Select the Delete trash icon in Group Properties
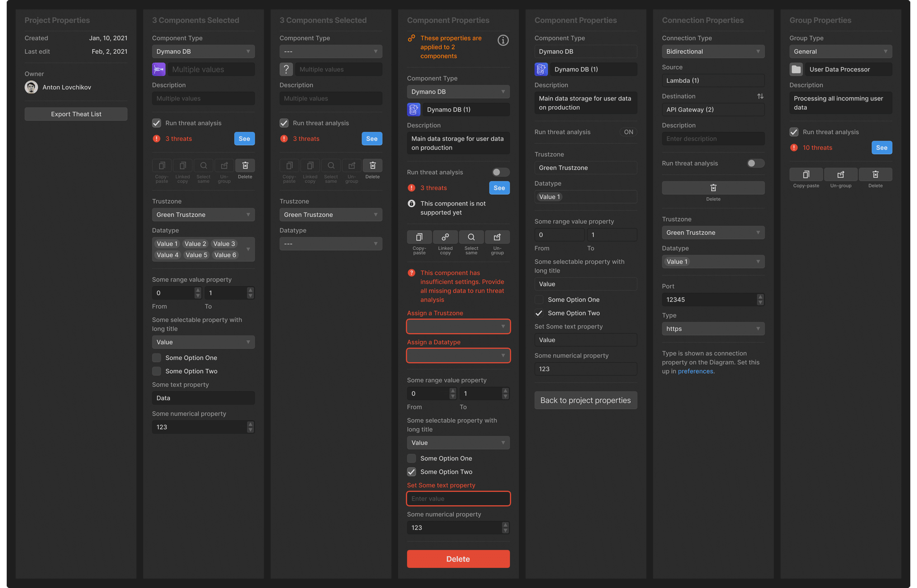Image resolution: width=917 pixels, height=588 pixels. point(875,175)
